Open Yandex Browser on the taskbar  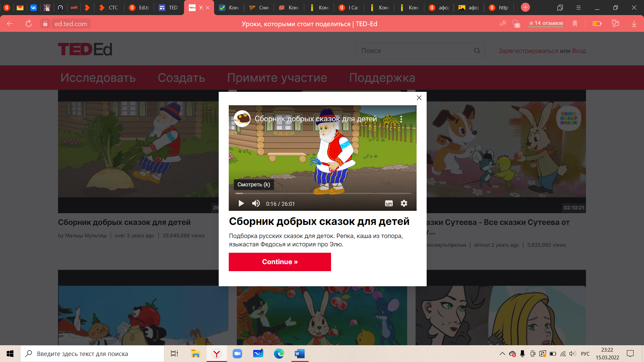click(x=217, y=354)
